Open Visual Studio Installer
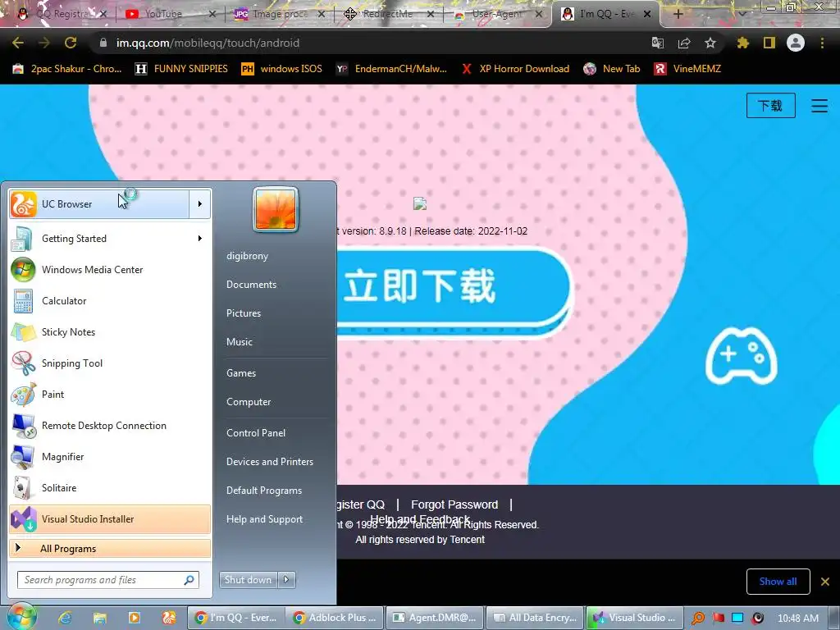The width and height of the screenshot is (840, 630). tap(110, 519)
